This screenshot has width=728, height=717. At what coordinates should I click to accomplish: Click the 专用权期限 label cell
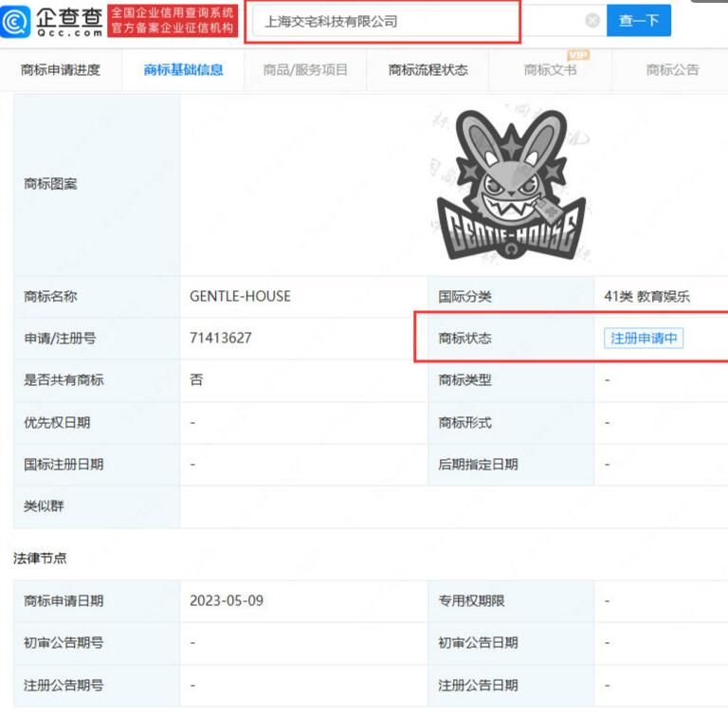[511, 601]
